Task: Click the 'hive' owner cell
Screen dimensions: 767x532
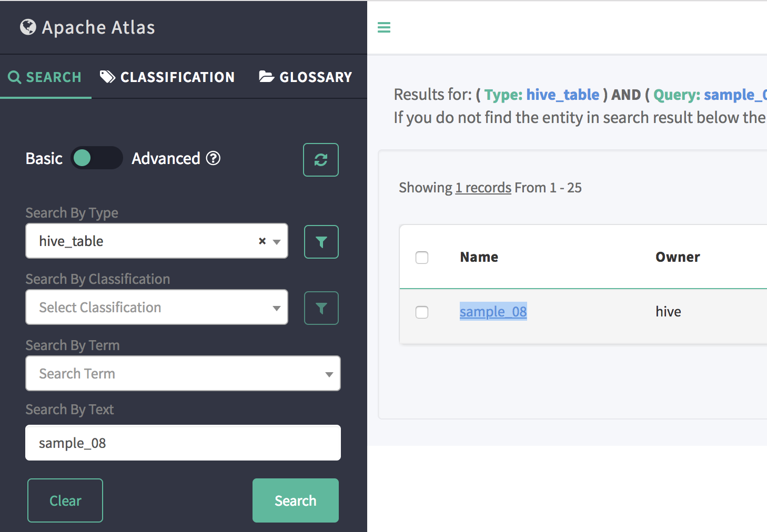Action: [668, 312]
